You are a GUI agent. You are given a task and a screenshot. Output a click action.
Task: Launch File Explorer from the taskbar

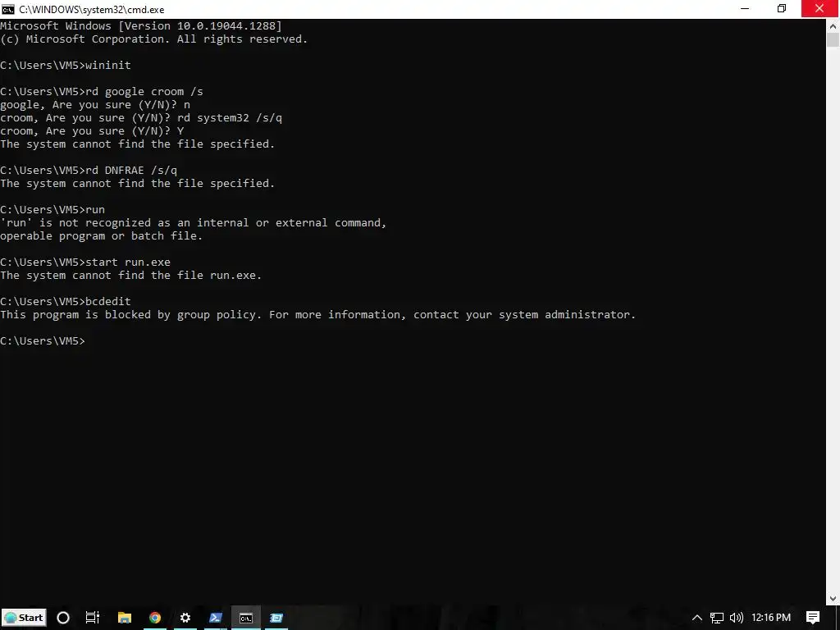pyautogui.click(x=125, y=618)
